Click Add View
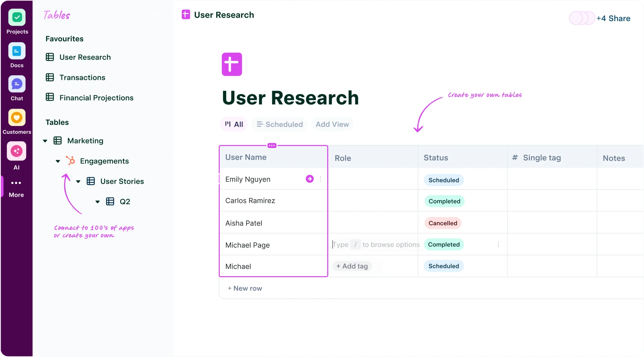The image size is (644, 357). (332, 124)
